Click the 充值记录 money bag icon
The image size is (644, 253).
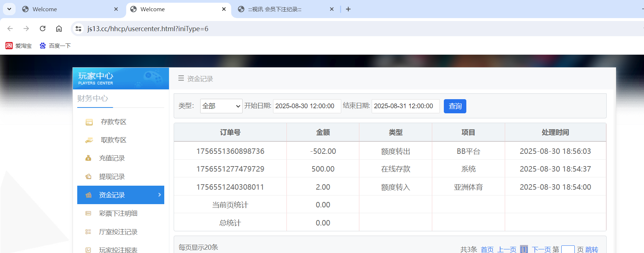[88, 158]
